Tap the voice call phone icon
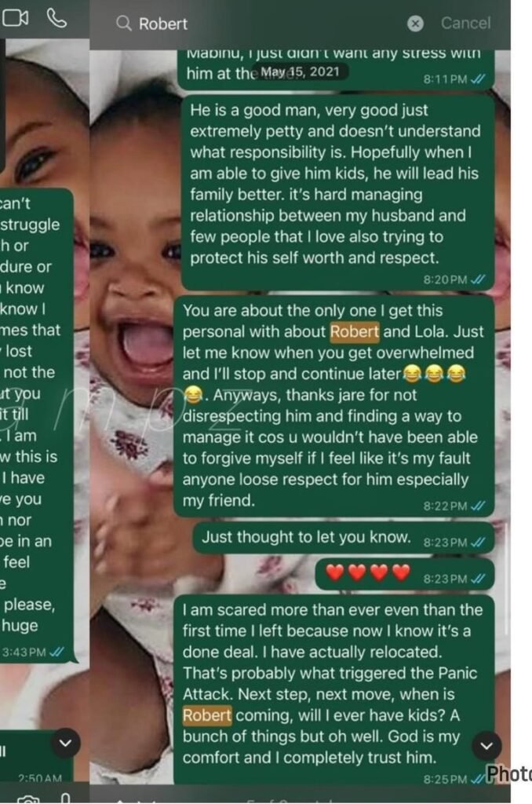The image size is (532, 804). (x=56, y=19)
